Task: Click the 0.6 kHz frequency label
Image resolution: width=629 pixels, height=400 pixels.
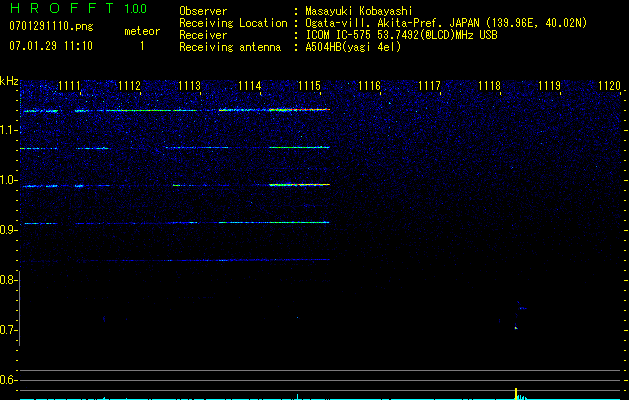Action: 8,380
